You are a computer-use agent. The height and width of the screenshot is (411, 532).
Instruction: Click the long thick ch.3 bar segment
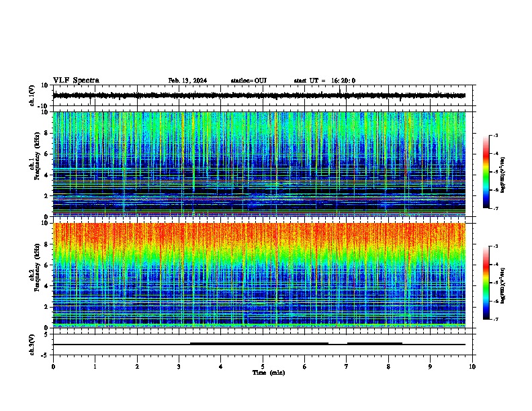[x=259, y=344]
